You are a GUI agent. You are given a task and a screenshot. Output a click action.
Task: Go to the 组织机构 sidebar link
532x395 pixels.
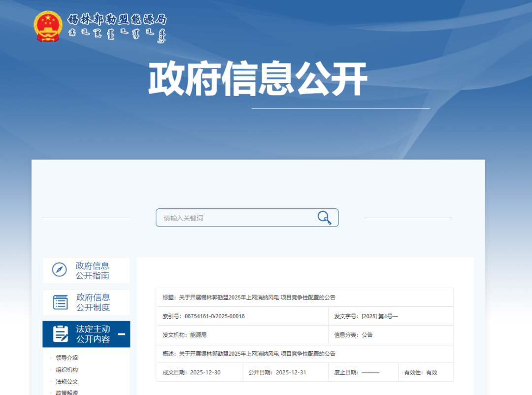(67, 369)
